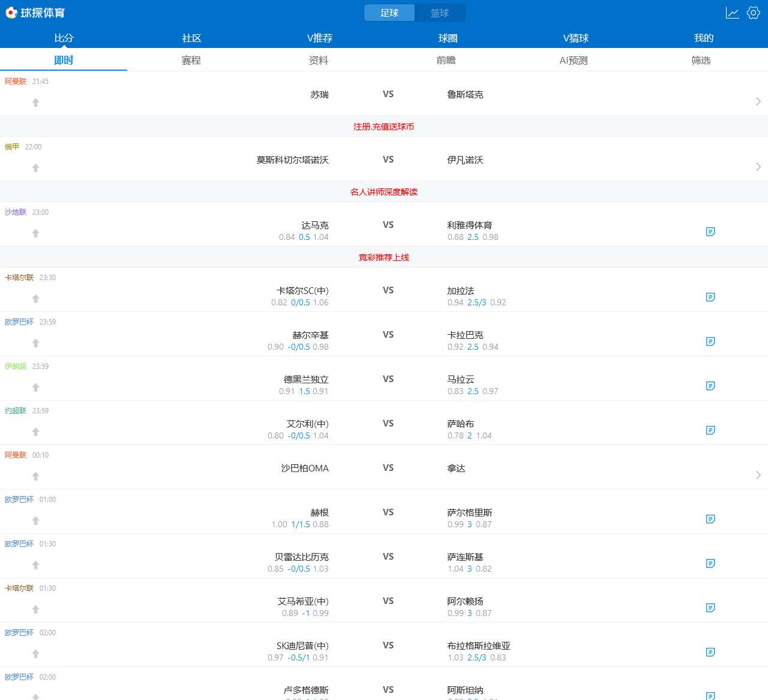Open the statistics chart icon in header

732,13
